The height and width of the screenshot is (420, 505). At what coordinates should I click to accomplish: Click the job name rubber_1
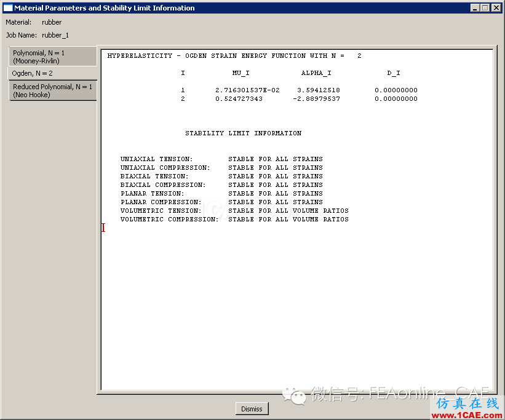coord(55,35)
